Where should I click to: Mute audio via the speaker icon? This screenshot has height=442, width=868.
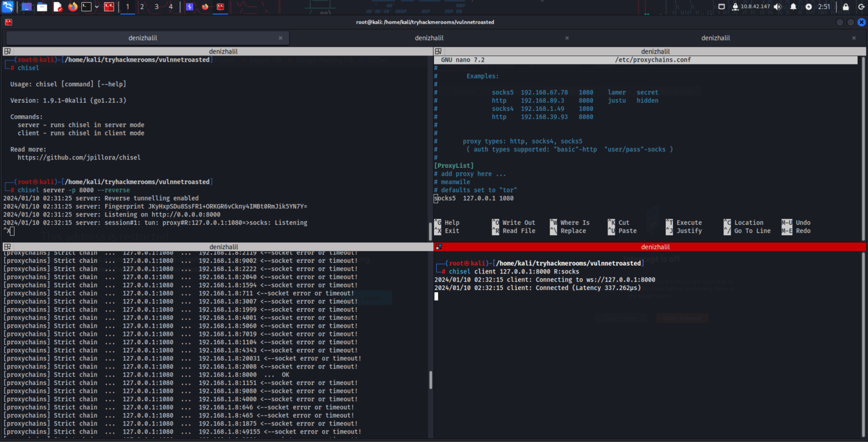click(777, 6)
